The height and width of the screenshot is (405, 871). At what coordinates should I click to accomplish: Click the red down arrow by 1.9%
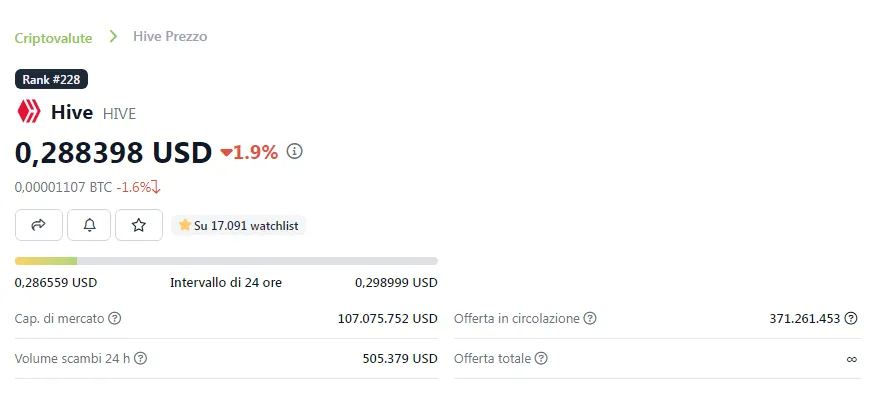pos(226,153)
